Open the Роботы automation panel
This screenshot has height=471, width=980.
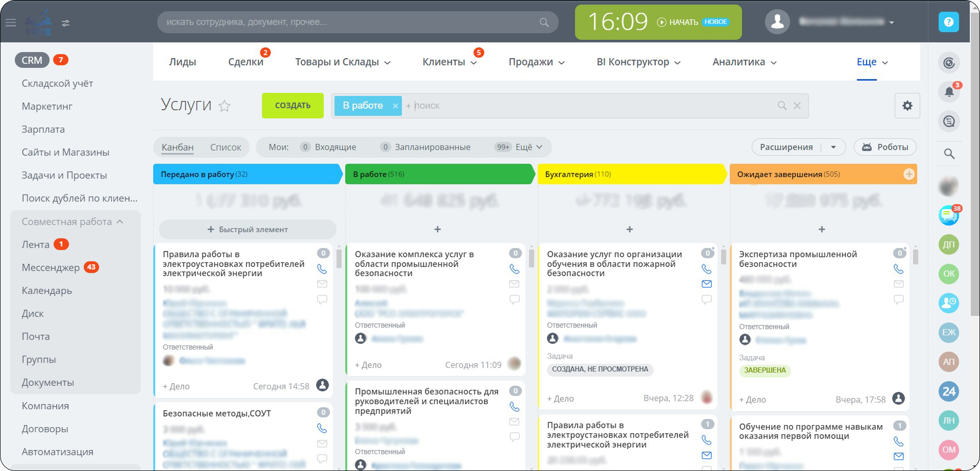tap(885, 146)
